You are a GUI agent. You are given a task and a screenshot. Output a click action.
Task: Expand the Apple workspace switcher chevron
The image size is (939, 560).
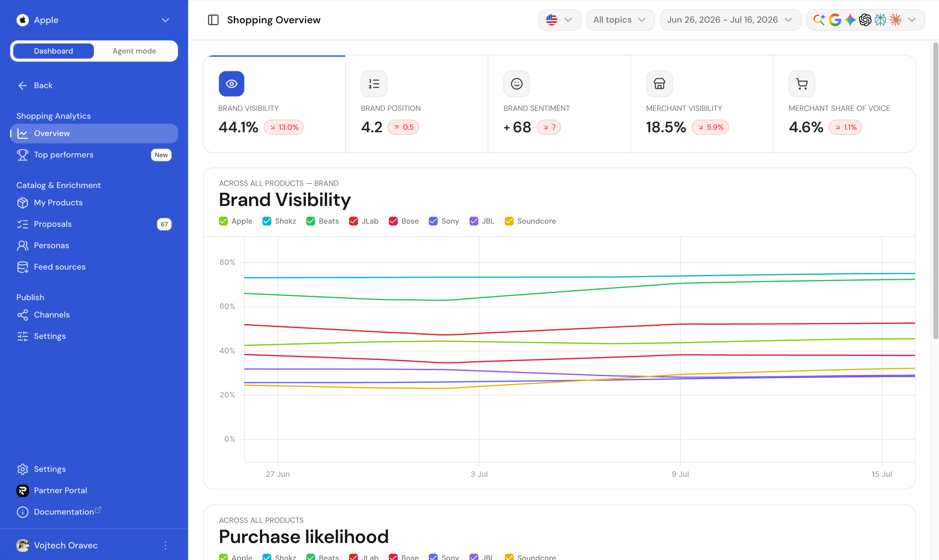click(165, 20)
